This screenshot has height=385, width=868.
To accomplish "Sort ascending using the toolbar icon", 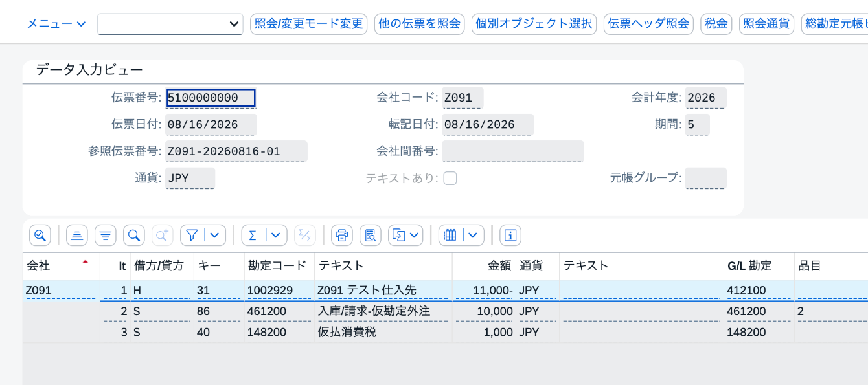I will (77, 236).
